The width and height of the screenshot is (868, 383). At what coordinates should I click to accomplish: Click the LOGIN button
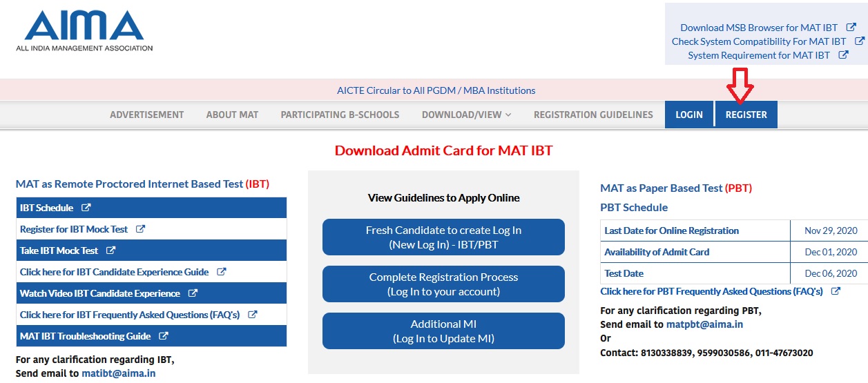click(x=689, y=115)
